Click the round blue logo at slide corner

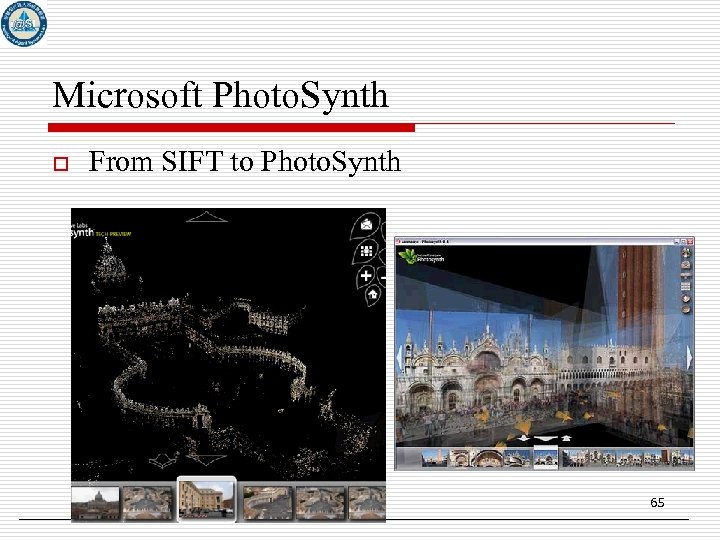point(23,24)
